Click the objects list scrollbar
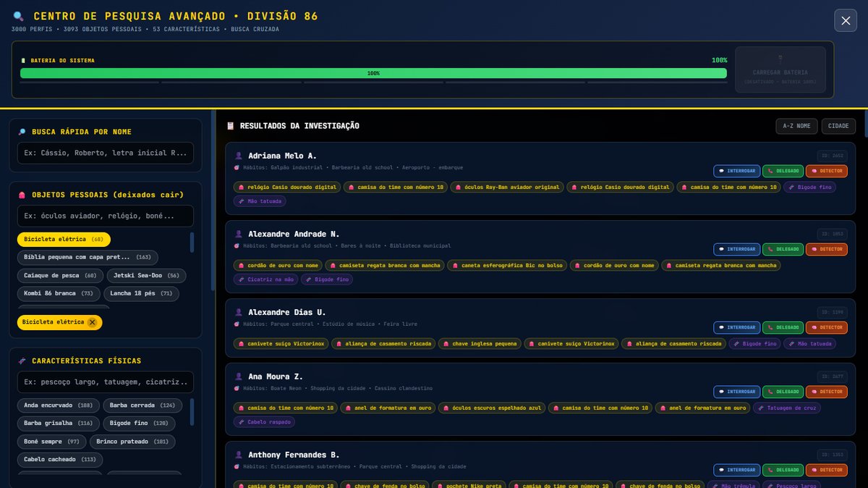Viewport: 868px width, 488px height. point(192,243)
